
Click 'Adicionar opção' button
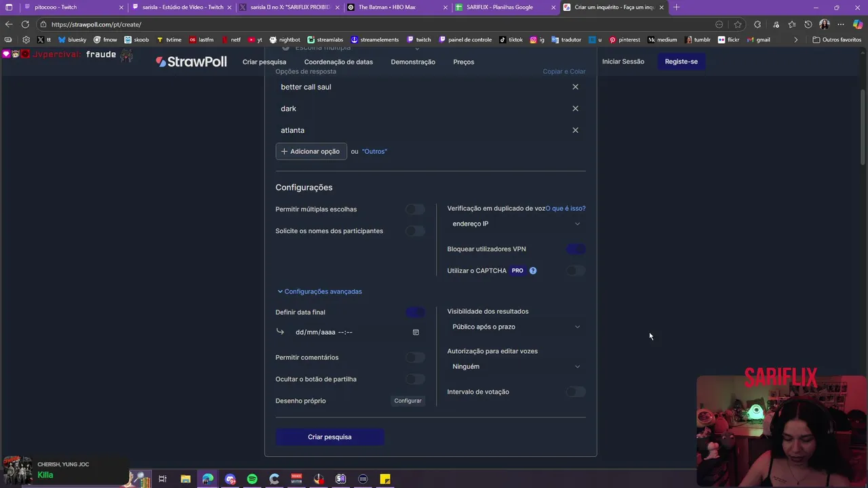(311, 151)
